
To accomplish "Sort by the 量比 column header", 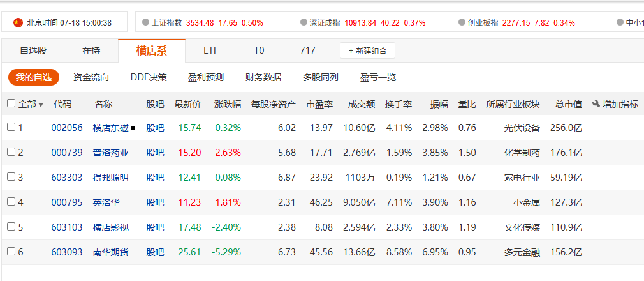I will (x=467, y=104).
